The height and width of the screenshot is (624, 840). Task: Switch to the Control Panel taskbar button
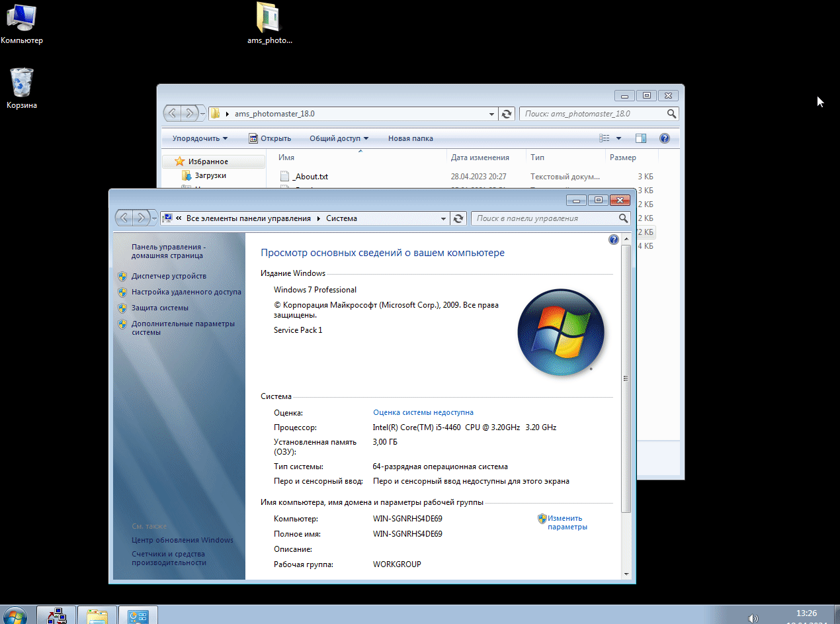(x=138, y=615)
